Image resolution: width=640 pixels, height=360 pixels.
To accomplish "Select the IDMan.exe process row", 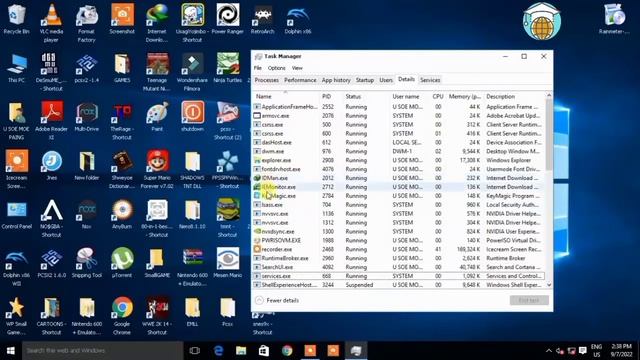I will point(399,178).
